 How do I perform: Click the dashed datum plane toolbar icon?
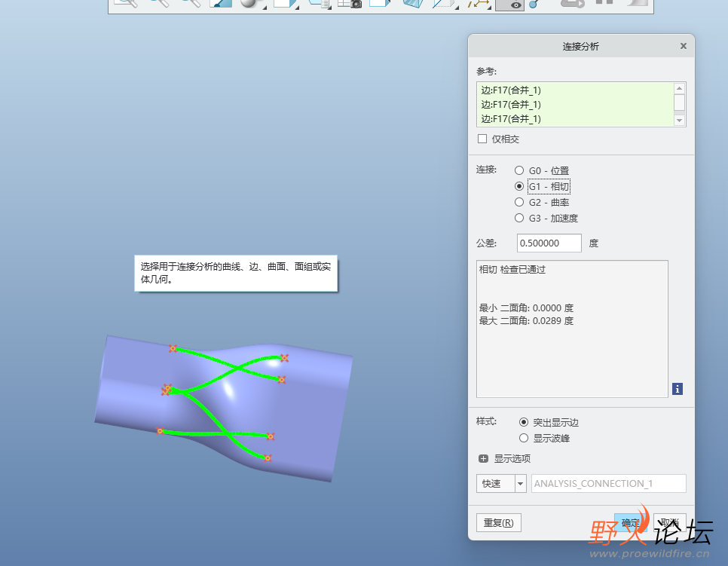pos(443,4)
